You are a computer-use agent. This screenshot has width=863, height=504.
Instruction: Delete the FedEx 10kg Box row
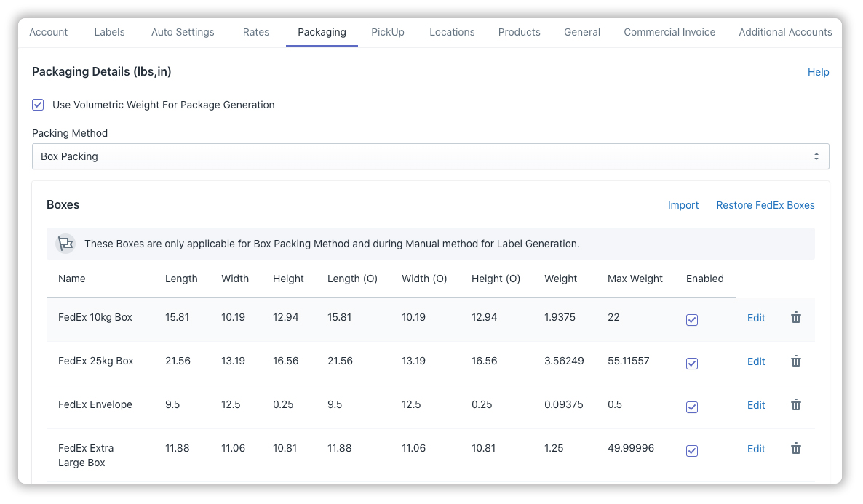pyautogui.click(x=796, y=318)
